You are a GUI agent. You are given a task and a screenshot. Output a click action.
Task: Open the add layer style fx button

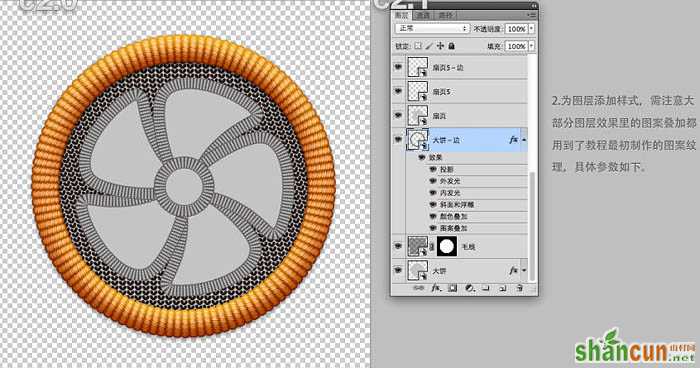[x=436, y=289]
